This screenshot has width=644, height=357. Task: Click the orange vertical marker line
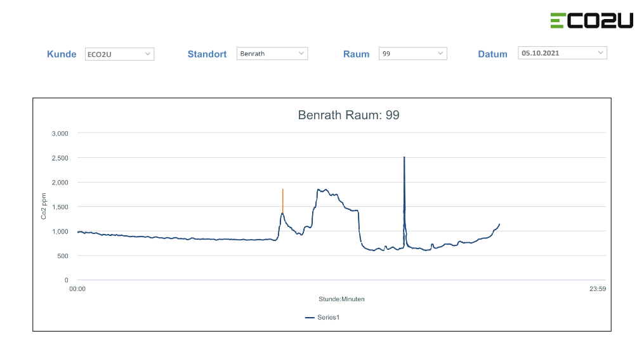[x=283, y=200]
